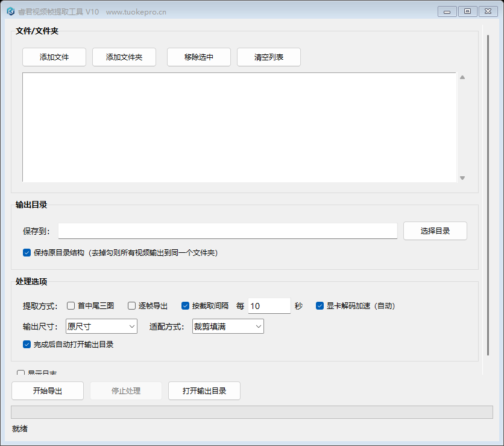Maximize the window
The image size is (504, 446).
pos(467,11)
